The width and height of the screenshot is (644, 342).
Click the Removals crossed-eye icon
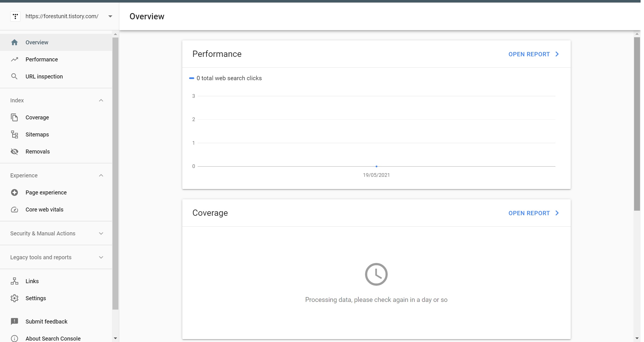pos(14,152)
